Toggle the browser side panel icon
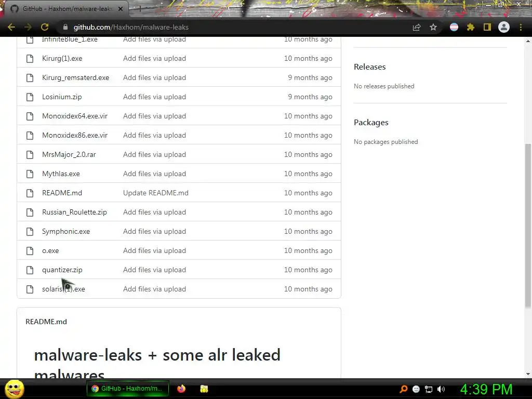Image resolution: width=532 pixels, height=399 pixels. [487, 27]
